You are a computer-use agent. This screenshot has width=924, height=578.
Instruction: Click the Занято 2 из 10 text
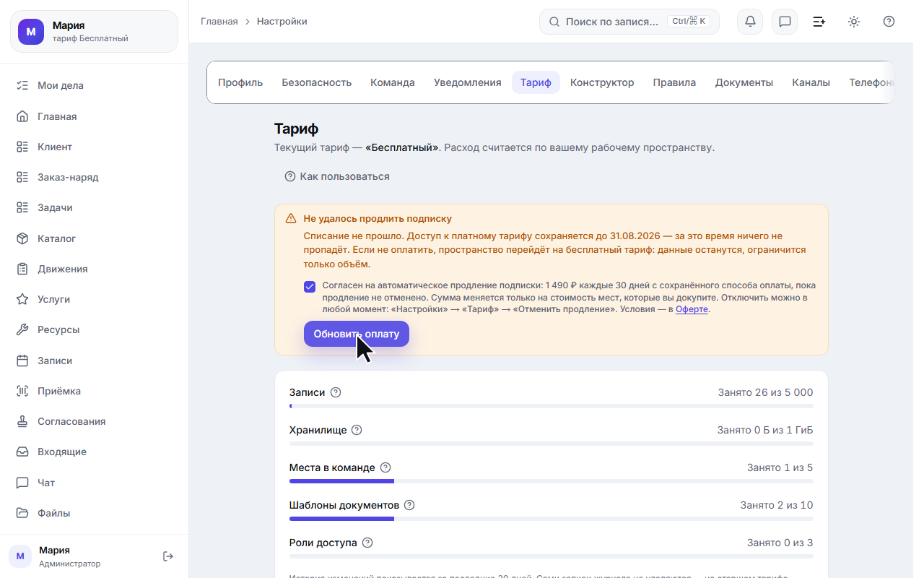click(x=777, y=505)
